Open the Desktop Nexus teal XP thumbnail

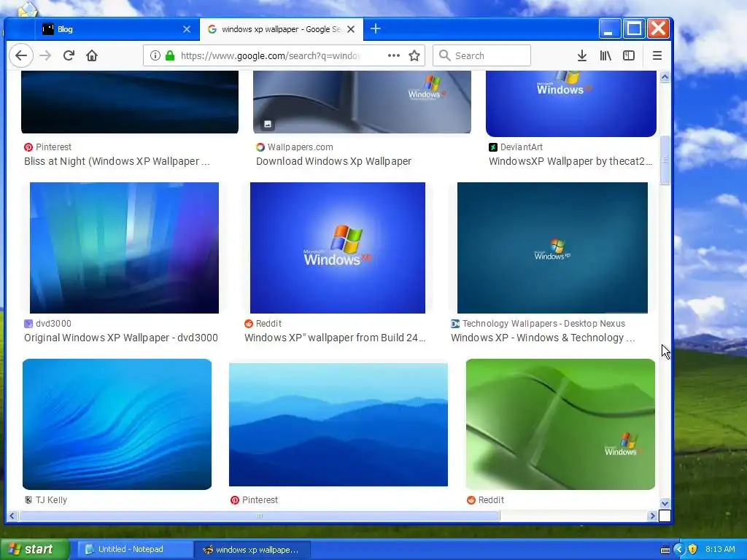point(553,248)
